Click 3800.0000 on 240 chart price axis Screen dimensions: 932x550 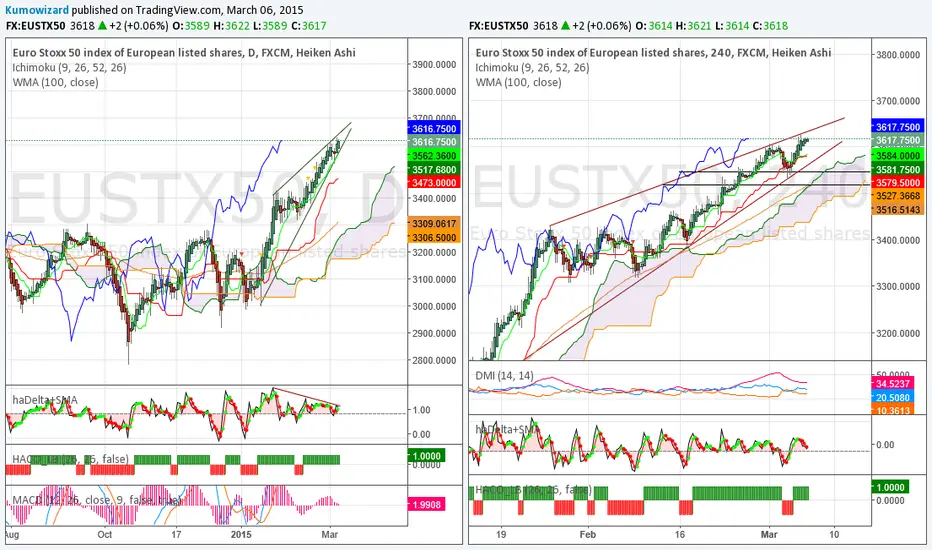coord(898,55)
